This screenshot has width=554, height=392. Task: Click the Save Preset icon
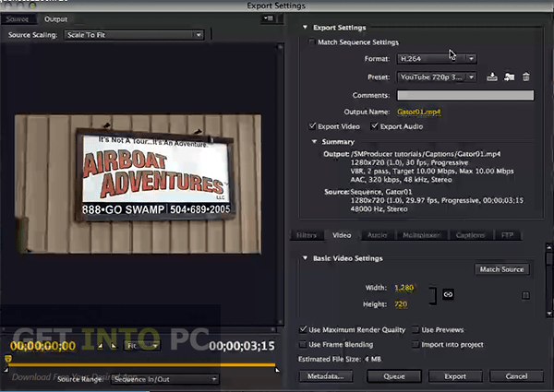point(492,77)
